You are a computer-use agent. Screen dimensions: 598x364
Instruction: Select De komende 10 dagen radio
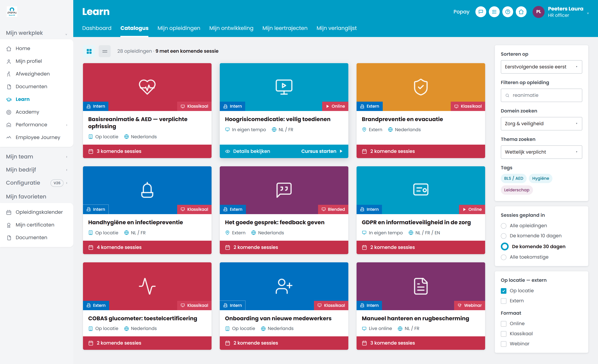[504, 236]
